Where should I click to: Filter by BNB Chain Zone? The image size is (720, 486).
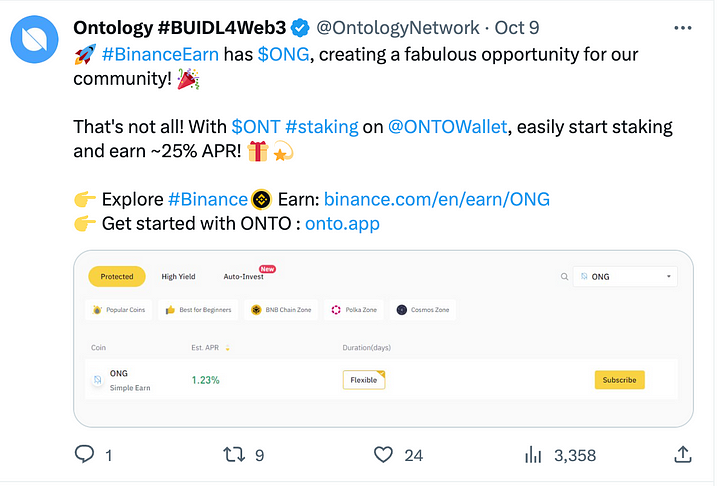pyautogui.click(x=281, y=310)
